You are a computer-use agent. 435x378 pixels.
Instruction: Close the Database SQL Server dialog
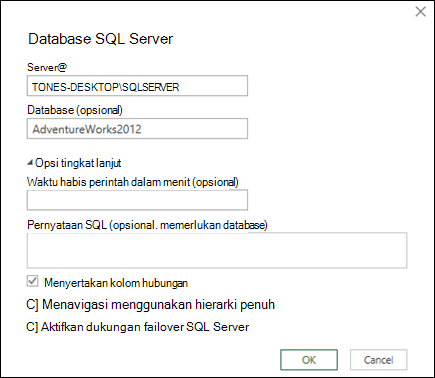pos(420,12)
